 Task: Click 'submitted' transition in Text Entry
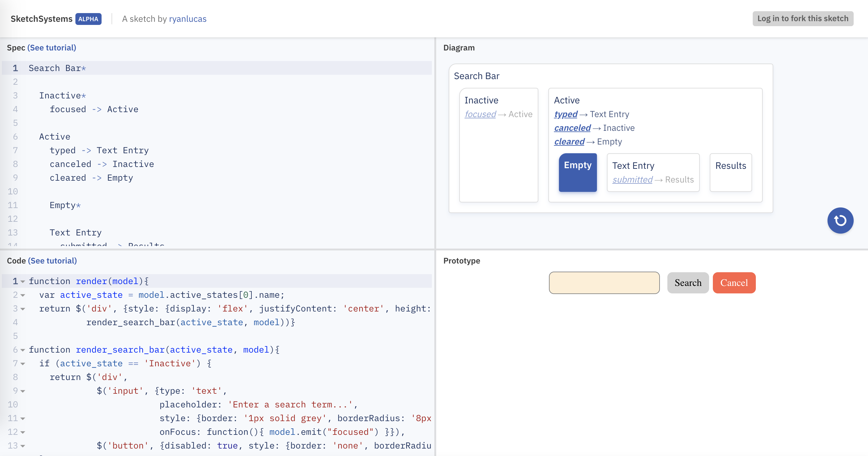point(632,179)
